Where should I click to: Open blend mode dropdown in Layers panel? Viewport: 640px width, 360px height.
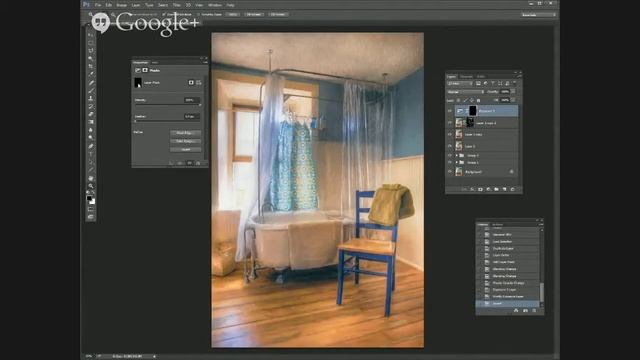pyautogui.click(x=465, y=92)
